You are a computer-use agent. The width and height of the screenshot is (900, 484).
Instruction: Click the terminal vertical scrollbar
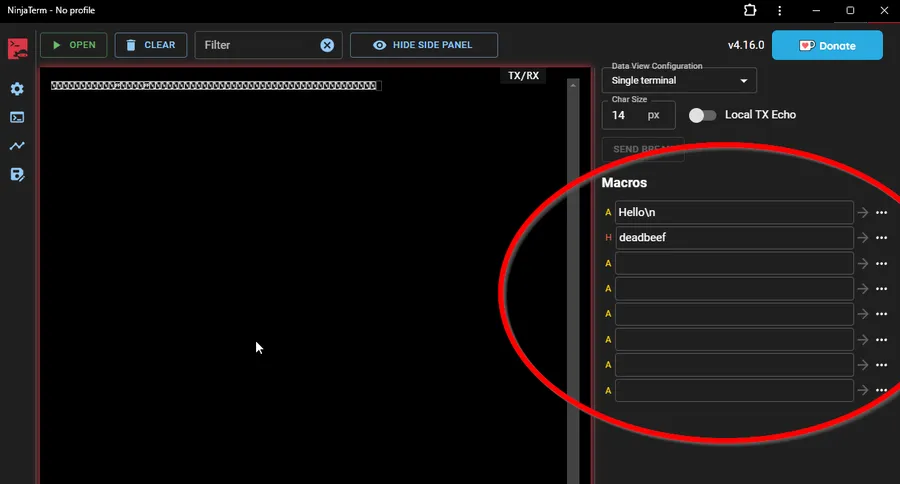573,280
